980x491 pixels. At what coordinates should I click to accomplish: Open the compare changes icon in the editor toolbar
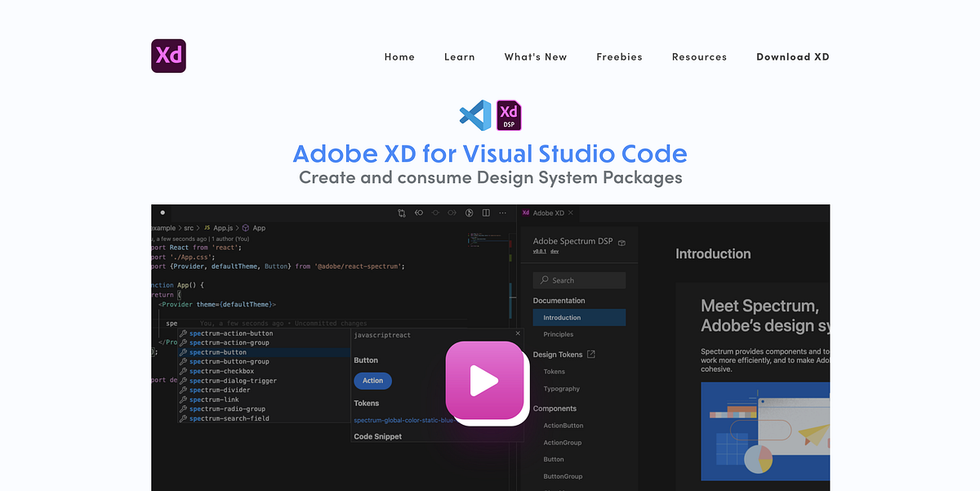click(400, 212)
